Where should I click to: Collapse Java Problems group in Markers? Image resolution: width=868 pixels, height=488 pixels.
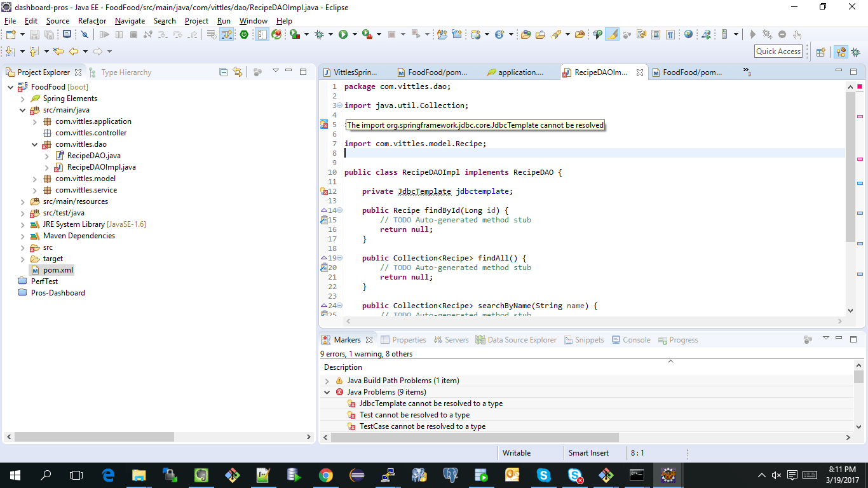pyautogui.click(x=327, y=392)
